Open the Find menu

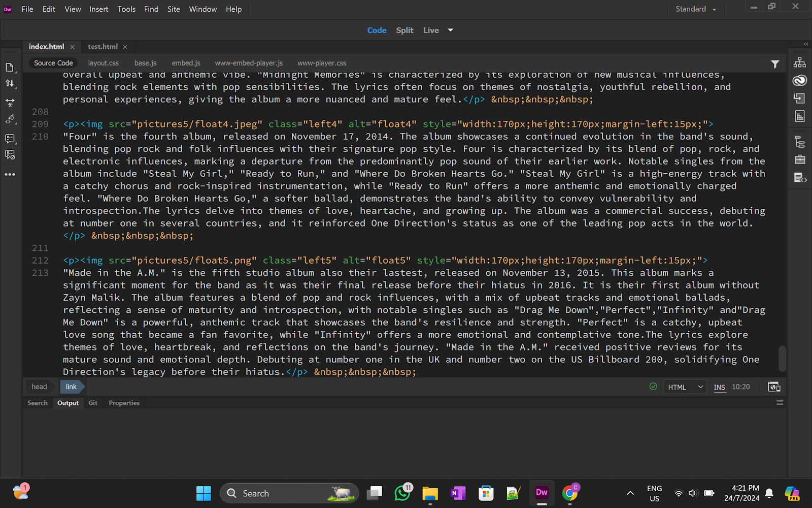pyautogui.click(x=151, y=9)
